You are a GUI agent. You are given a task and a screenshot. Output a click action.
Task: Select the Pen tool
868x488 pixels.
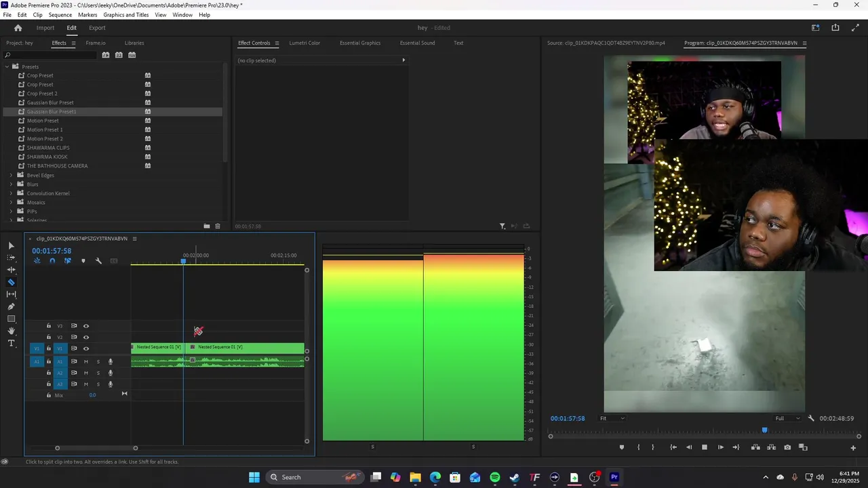click(12, 306)
